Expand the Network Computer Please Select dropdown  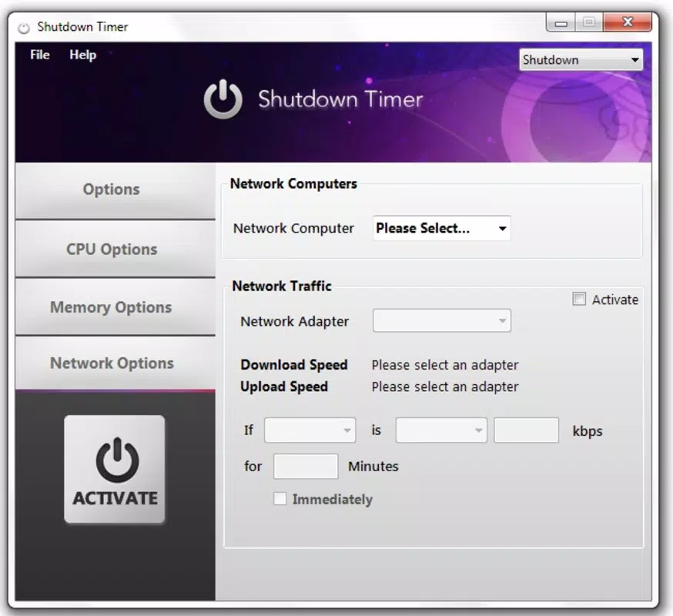(442, 229)
